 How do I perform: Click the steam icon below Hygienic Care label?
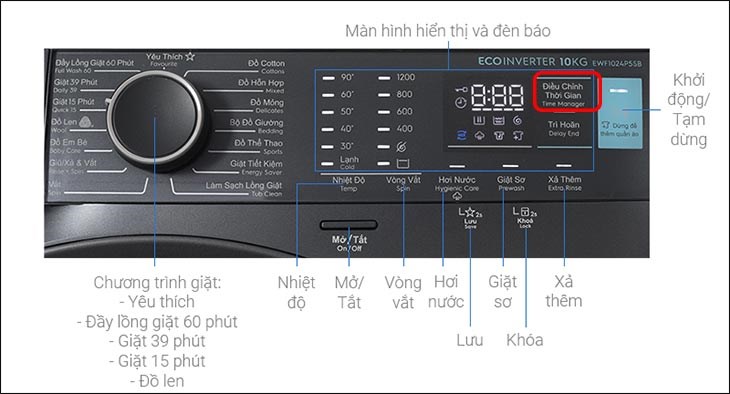(x=457, y=197)
